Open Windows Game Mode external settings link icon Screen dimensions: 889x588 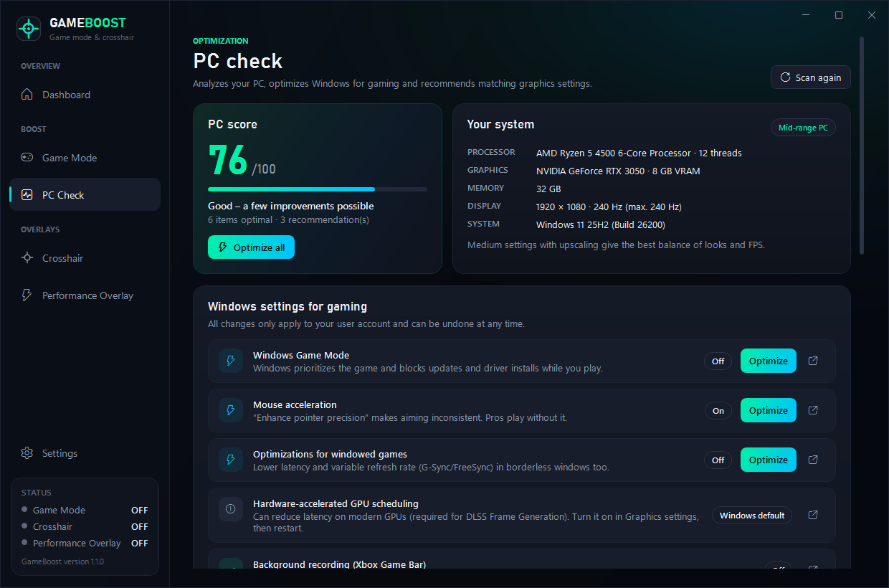tap(813, 361)
